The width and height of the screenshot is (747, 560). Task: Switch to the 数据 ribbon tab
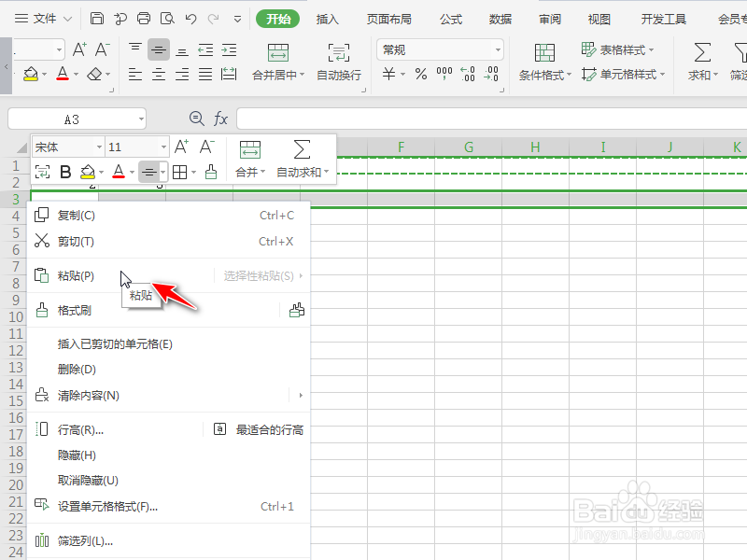[x=500, y=18]
